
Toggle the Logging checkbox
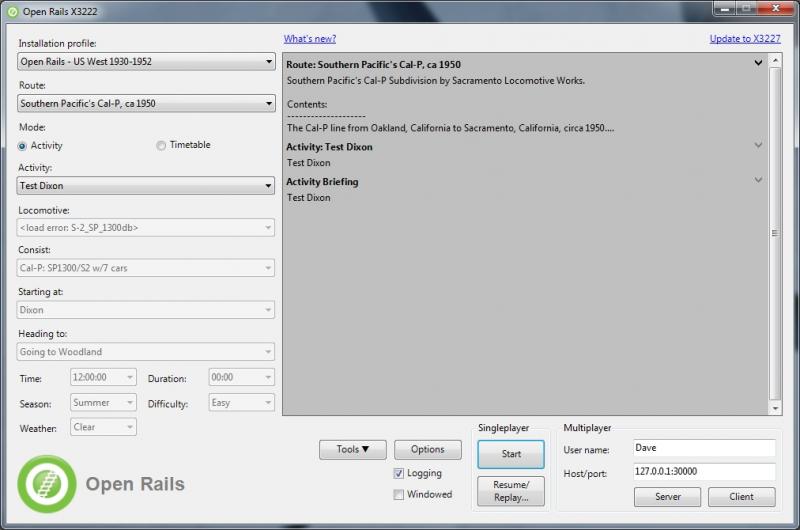click(398, 473)
